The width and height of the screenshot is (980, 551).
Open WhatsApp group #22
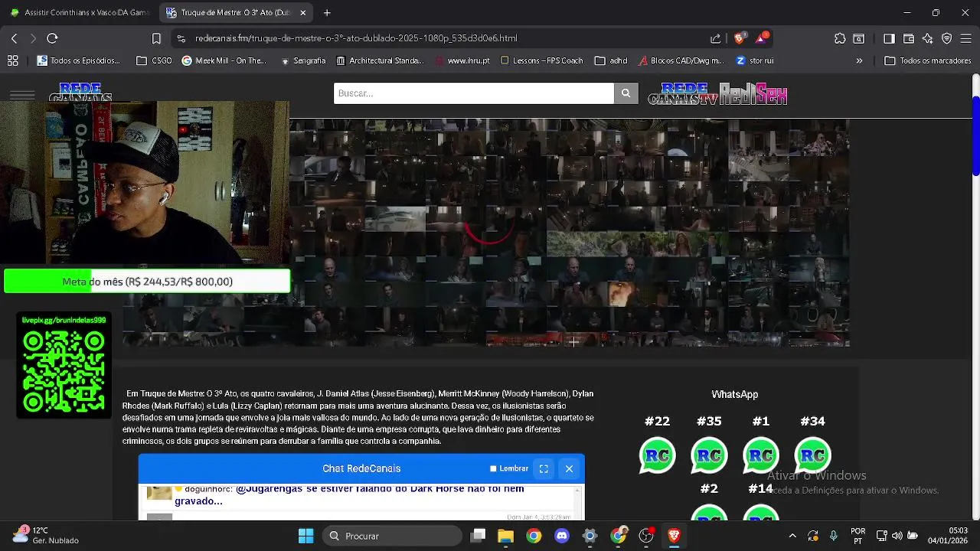[x=657, y=455]
